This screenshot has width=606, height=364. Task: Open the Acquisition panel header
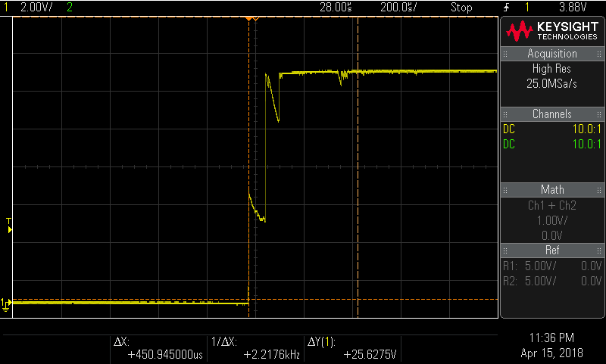pyautogui.click(x=551, y=54)
